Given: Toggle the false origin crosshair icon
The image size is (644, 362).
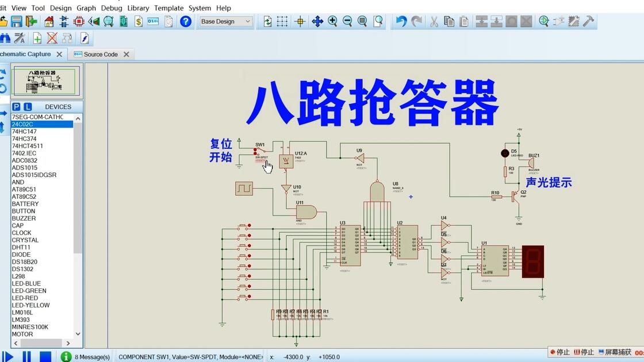Looking at the screenshot, I should [x=300, y=21].
